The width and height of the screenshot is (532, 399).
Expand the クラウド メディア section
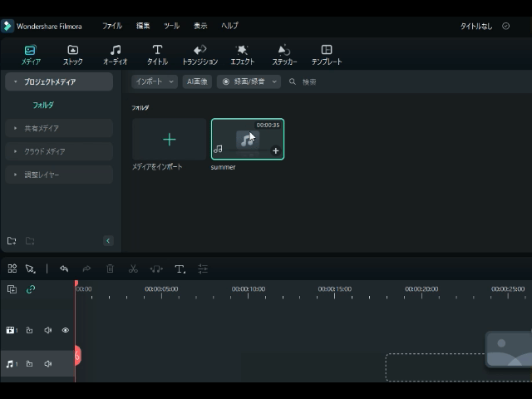pos(15,151)
